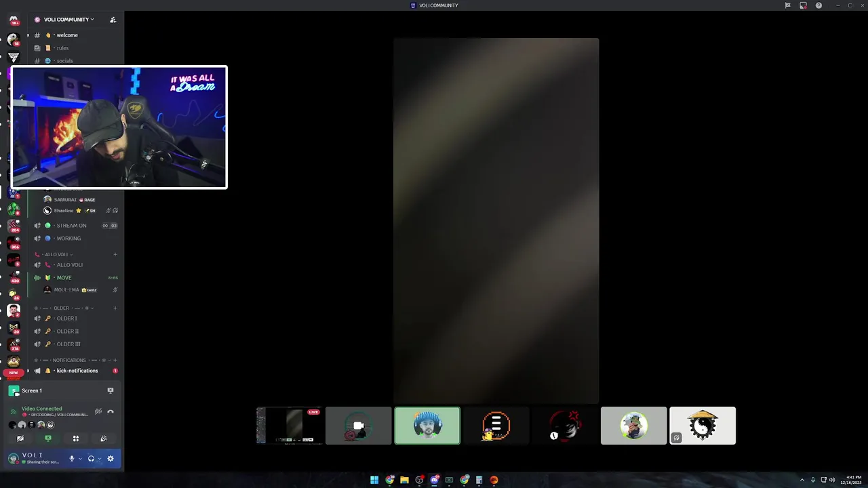Open server icon with 204 badge
This screenshot has height=488, width=868.
tap(14, 226)
